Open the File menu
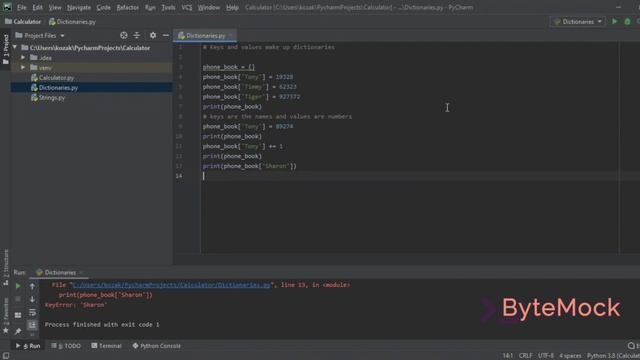This screenshot has width=640, height=360. [21, 7]
